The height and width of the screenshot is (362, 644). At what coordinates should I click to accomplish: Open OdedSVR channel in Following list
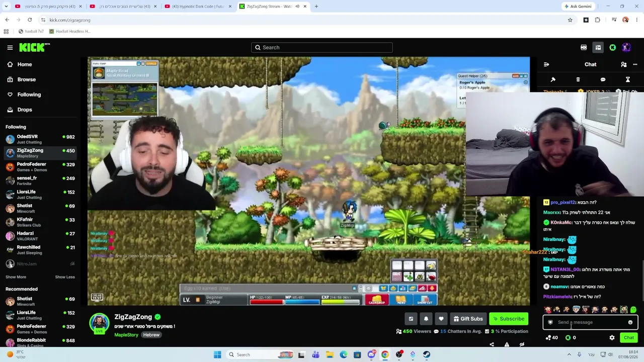(x=40, y=139)
